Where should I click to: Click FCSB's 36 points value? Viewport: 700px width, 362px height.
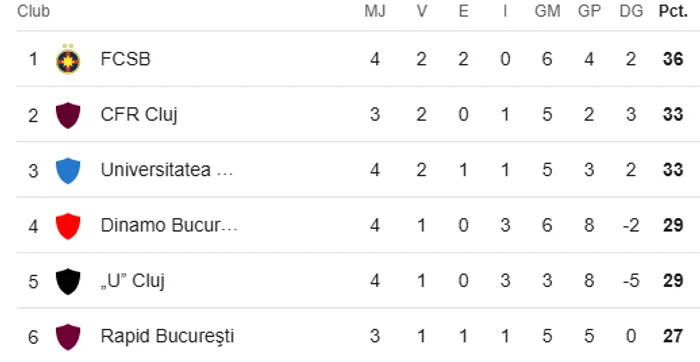point(673,59)
